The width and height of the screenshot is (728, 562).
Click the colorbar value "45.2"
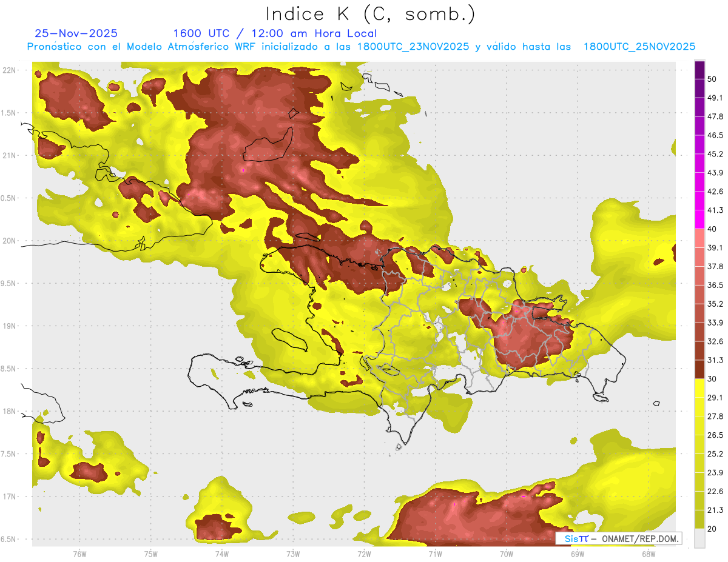(715, 154)
